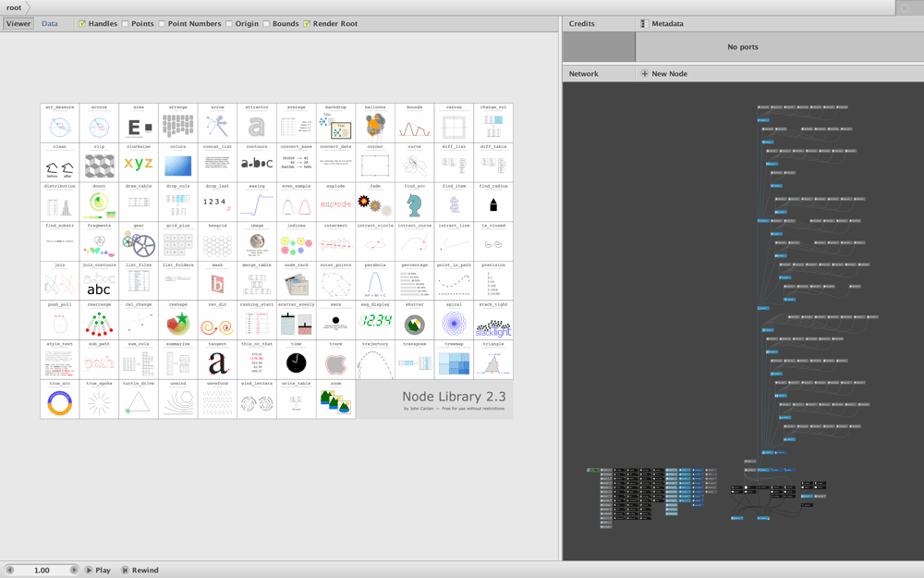Viewport: 924px width, 578px height.
Task: Click the clockwise xyz tile
Action: pos(139,163)
